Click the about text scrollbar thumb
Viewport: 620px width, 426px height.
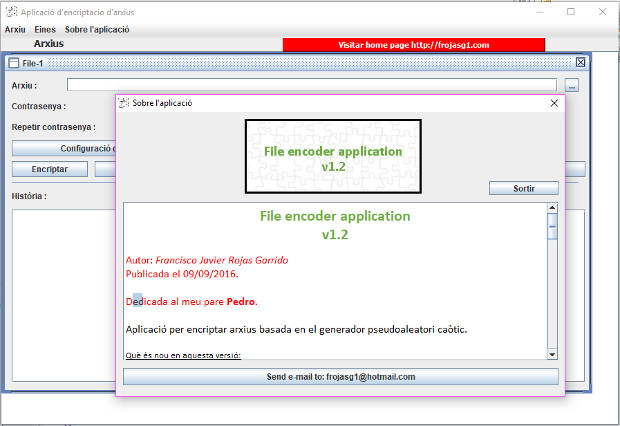click(x=552, y=226)
